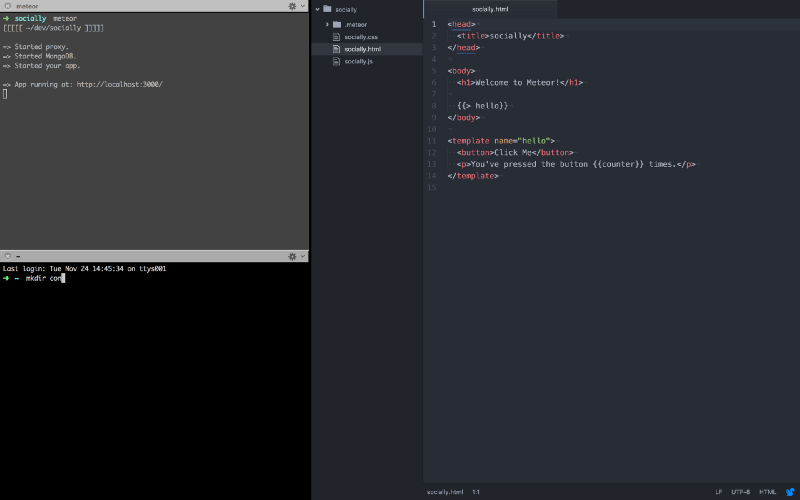The image size is (800, 500).
Task: Open dropdown arrow of lower terminal pane
Action: click(303, 256)
